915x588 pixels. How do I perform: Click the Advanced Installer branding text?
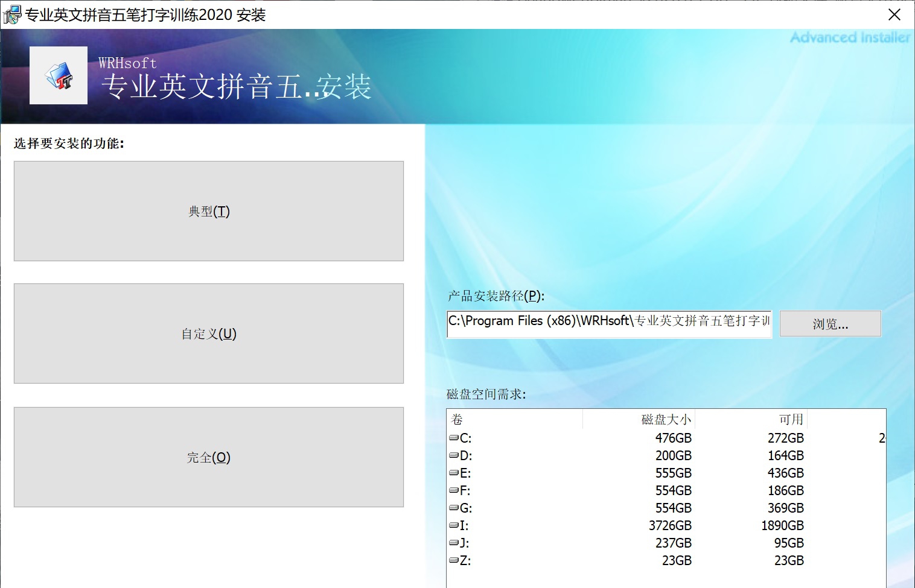click(850, 37)
